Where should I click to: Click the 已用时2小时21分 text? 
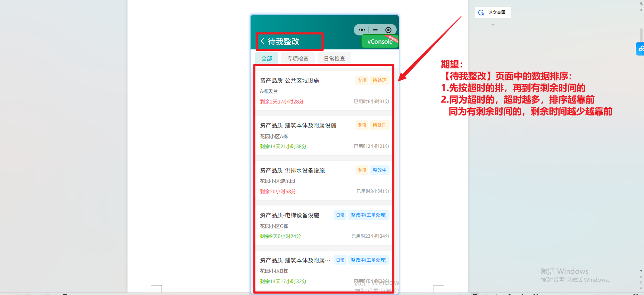pyautogui.click(x=372, y=146)
